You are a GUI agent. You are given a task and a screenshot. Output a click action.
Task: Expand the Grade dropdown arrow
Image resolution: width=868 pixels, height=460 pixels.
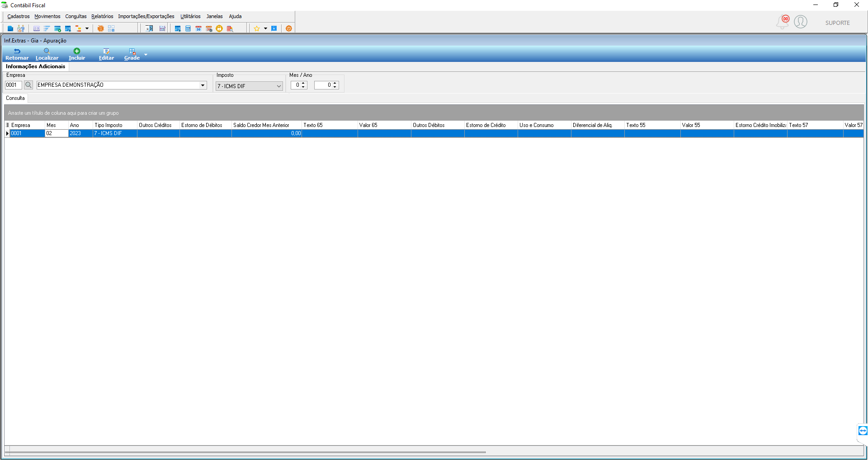(146, 54)
